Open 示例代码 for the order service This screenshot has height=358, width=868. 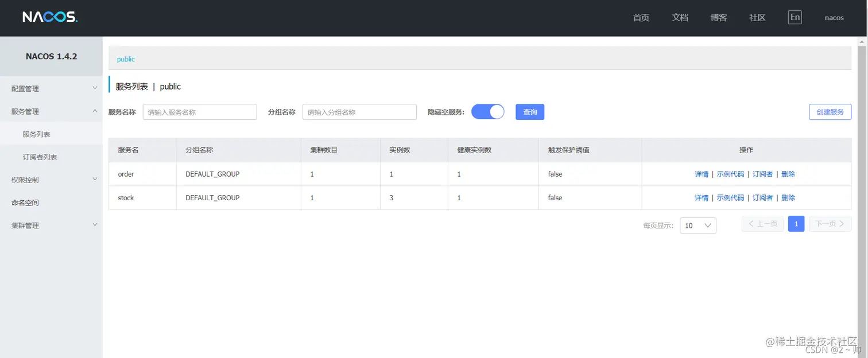pos(730,174)
